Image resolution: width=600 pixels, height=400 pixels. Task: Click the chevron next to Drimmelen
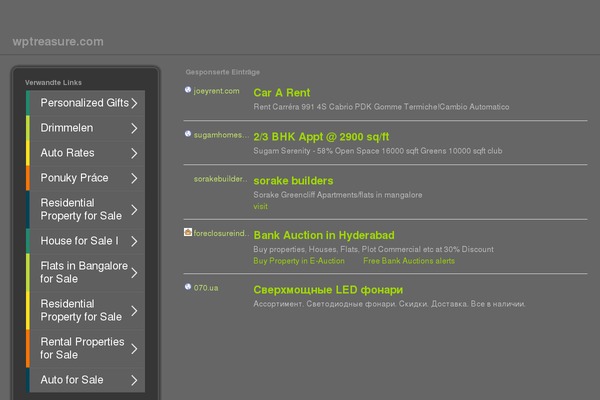[x=134, y=128]
